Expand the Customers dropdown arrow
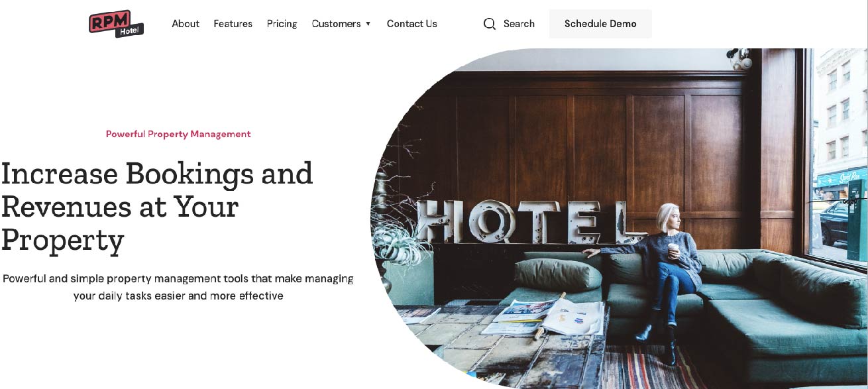The height and width of the screenshot is (389, 868). [368, 24]
